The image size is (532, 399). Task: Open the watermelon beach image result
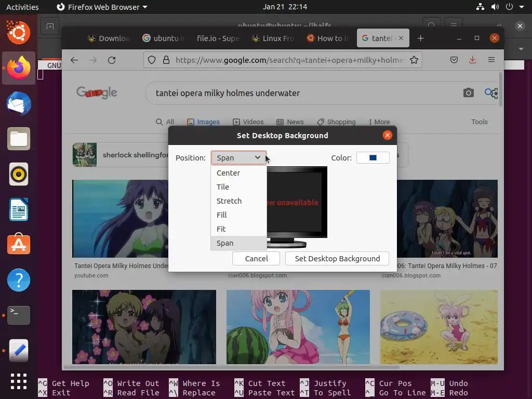(298, 327)
